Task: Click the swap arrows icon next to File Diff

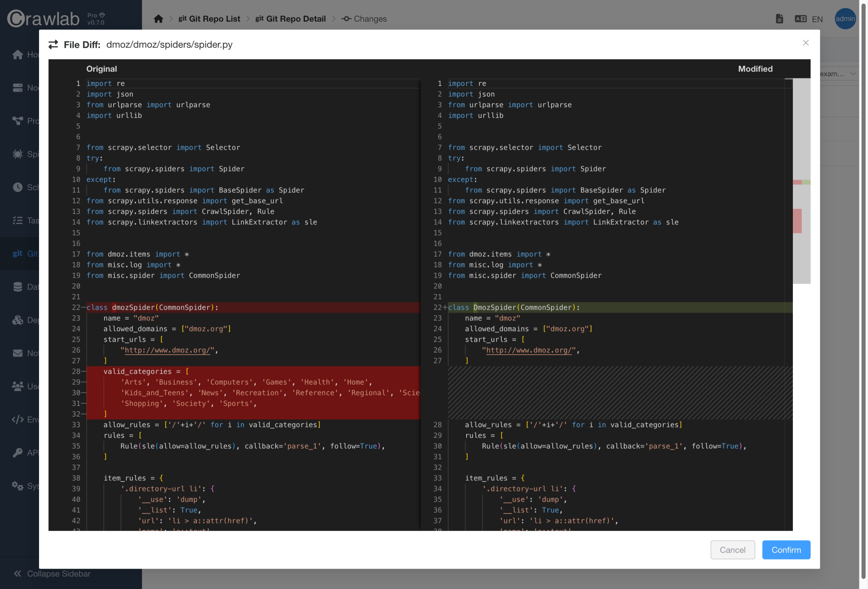Action: tap(54, 44)
